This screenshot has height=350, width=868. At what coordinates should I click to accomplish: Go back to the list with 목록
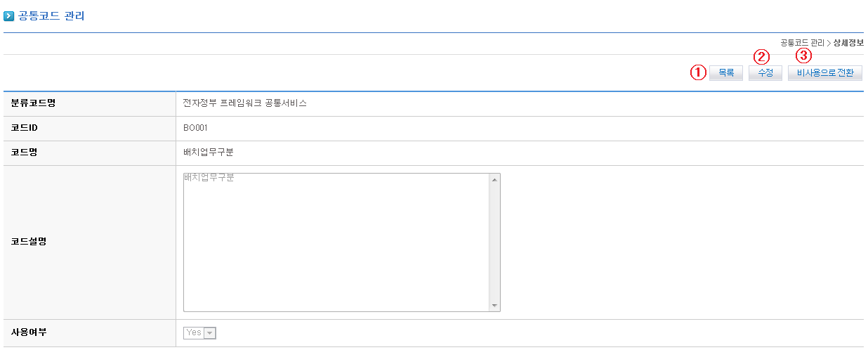726,73
